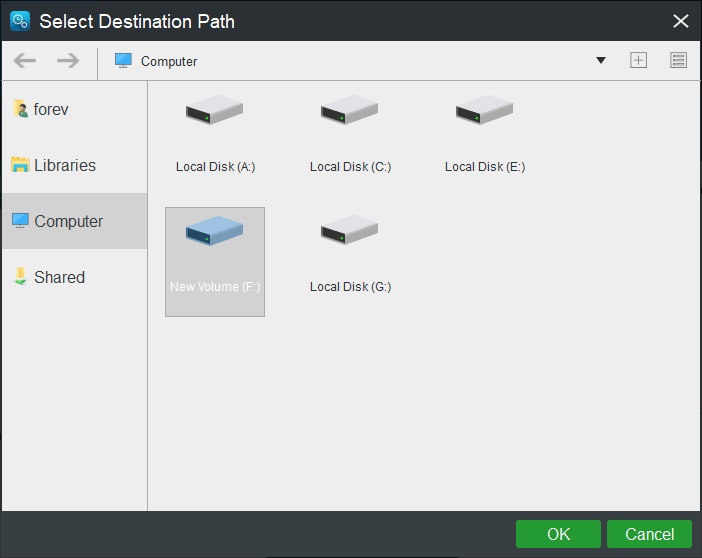
Task: Create a new folder with plus icon
Action: [638, 60]
